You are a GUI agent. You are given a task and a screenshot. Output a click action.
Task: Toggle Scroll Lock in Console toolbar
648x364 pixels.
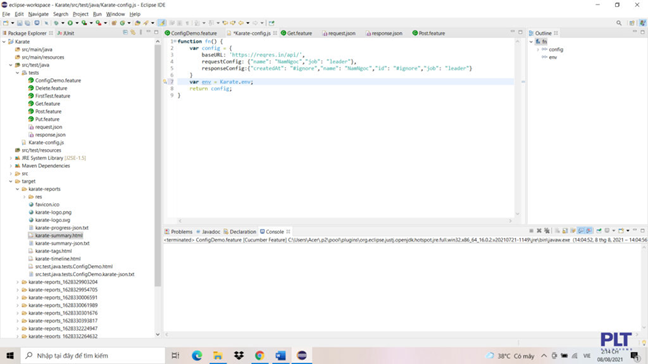[565, 231]
